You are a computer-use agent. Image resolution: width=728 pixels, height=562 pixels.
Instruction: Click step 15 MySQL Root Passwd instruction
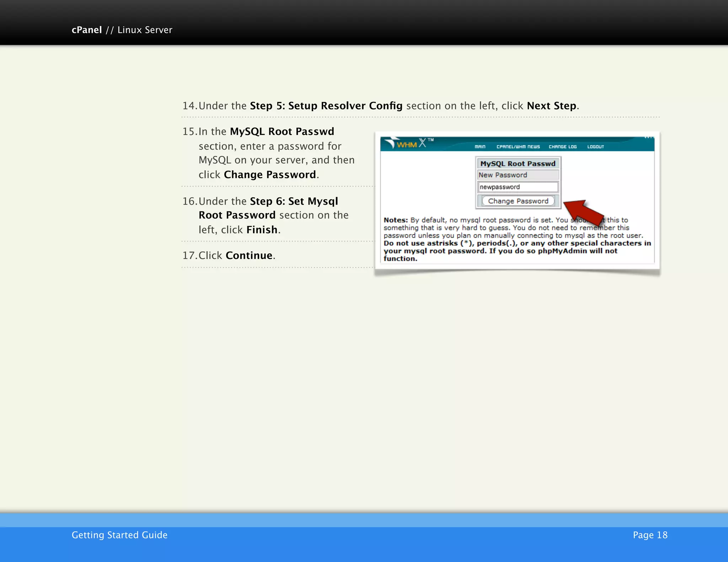coord(268,153)
